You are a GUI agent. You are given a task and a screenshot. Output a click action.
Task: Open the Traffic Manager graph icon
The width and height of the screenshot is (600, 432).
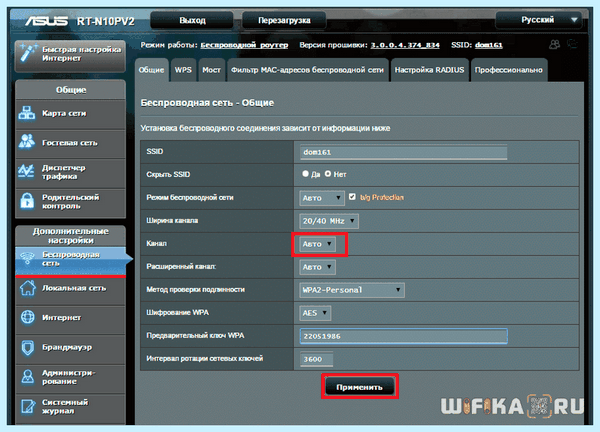(27, 171)
